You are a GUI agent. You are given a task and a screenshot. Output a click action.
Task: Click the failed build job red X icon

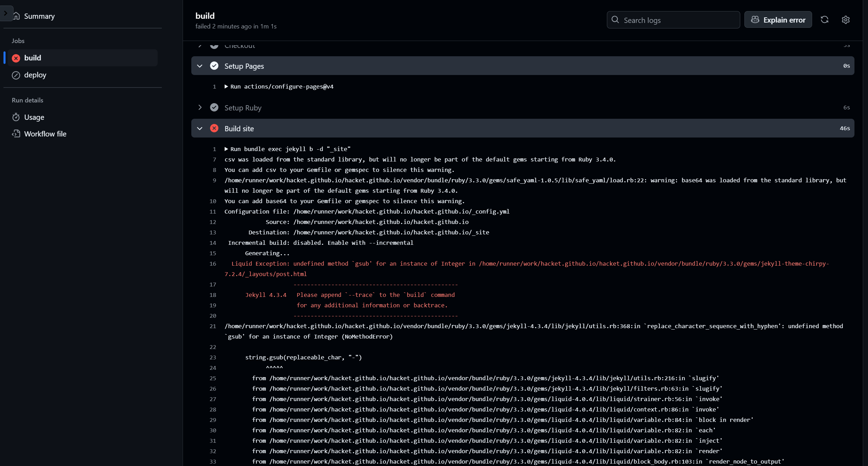(x=16, y=58)
